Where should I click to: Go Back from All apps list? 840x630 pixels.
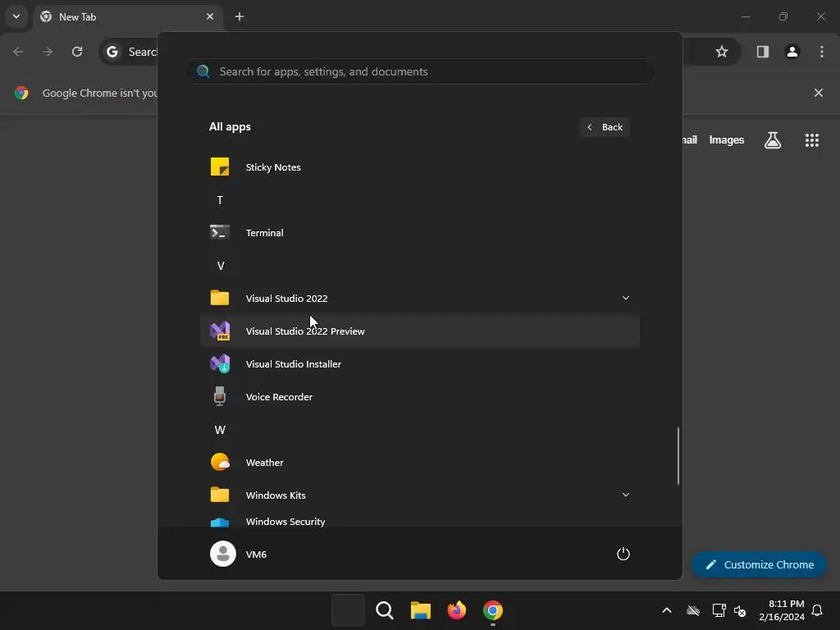click(605, 127)
